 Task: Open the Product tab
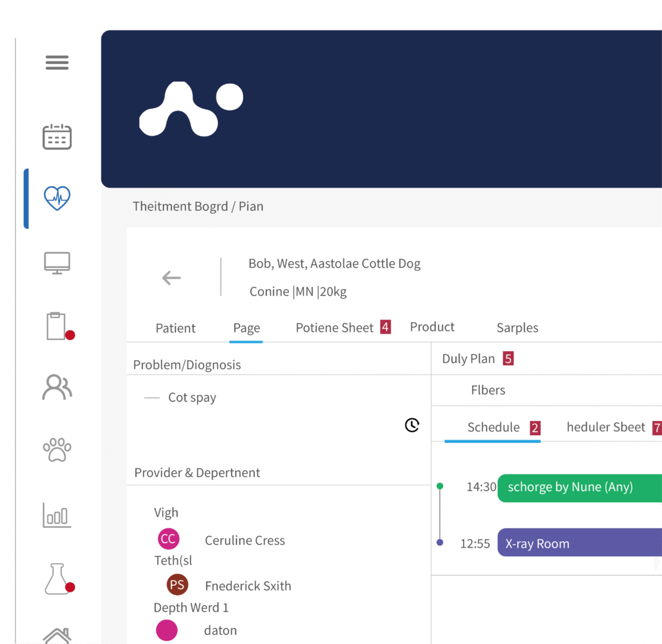(x=432, y=327)
